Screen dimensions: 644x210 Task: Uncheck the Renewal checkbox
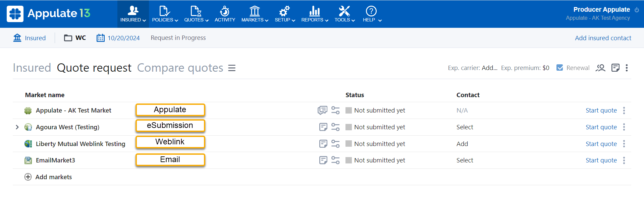pyautogui.click(x=559, y=68)
